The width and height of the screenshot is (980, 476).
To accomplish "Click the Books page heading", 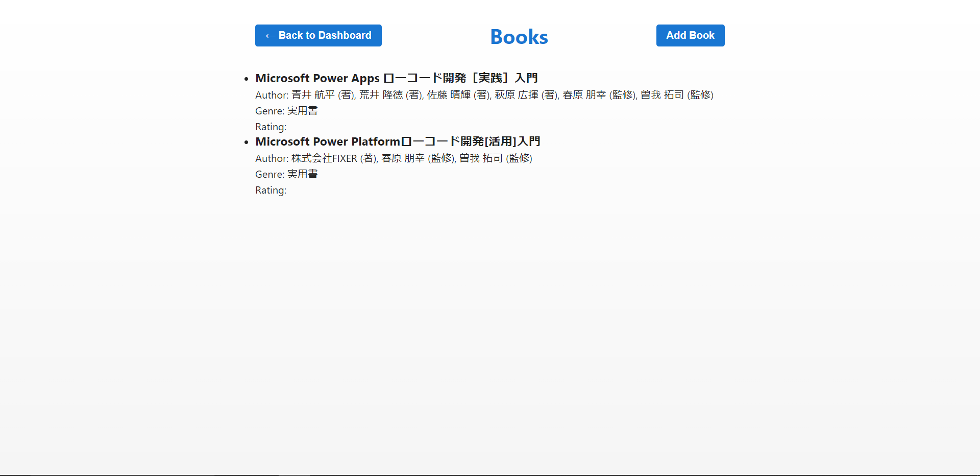I will (x=519, y=36).
